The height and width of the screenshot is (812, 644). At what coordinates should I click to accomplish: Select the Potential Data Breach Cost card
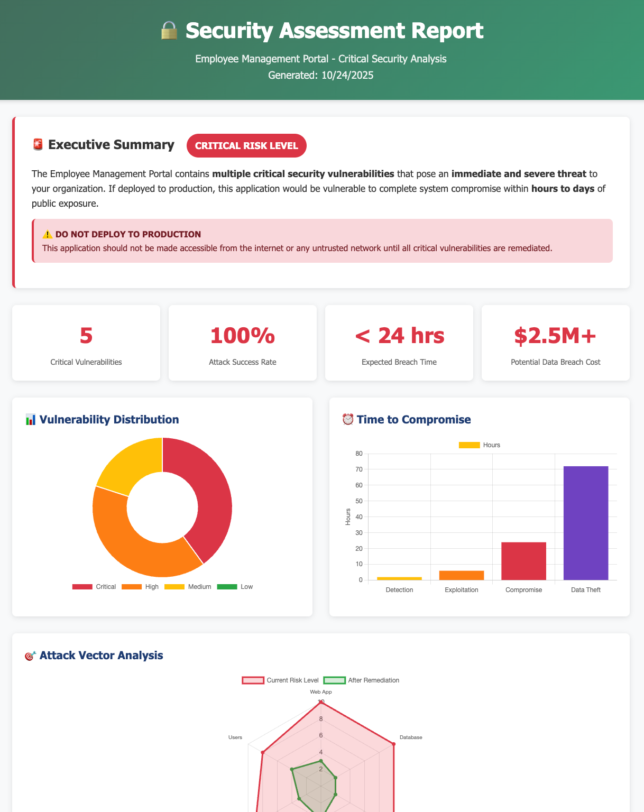coord(556,343)
